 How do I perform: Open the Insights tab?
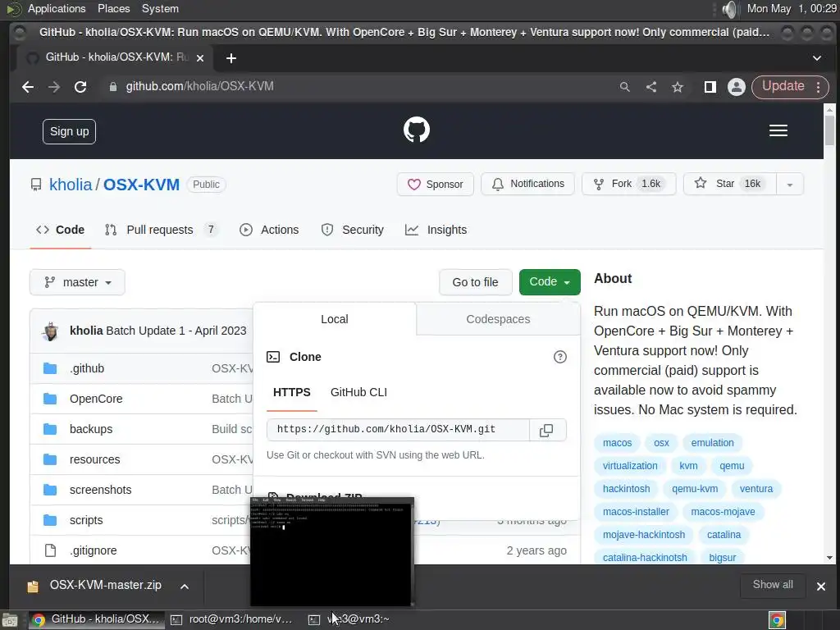click(436, 230)
